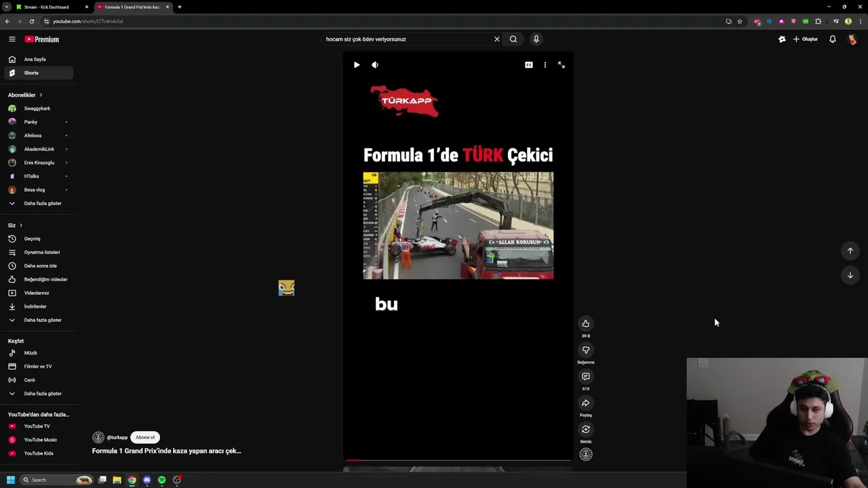Close the Formula 1 Grand Prix browser tab
This screenshot has width=868, height=488.
(167, 7)
